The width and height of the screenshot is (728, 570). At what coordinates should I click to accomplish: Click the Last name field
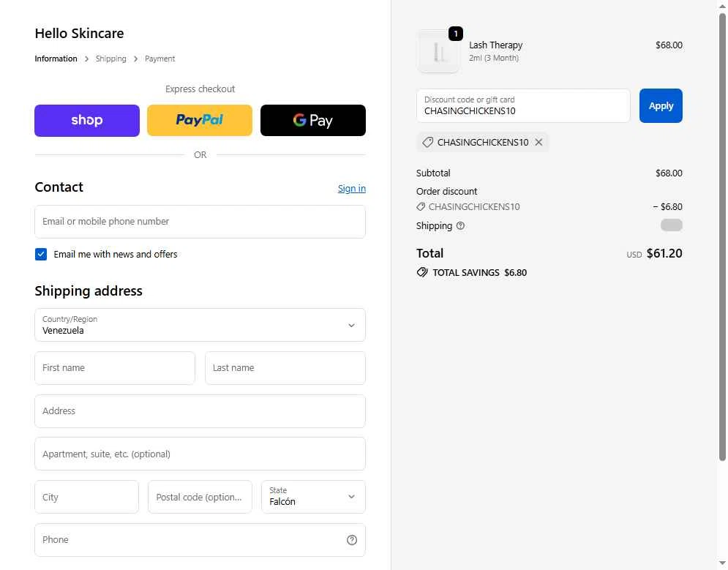285,368
